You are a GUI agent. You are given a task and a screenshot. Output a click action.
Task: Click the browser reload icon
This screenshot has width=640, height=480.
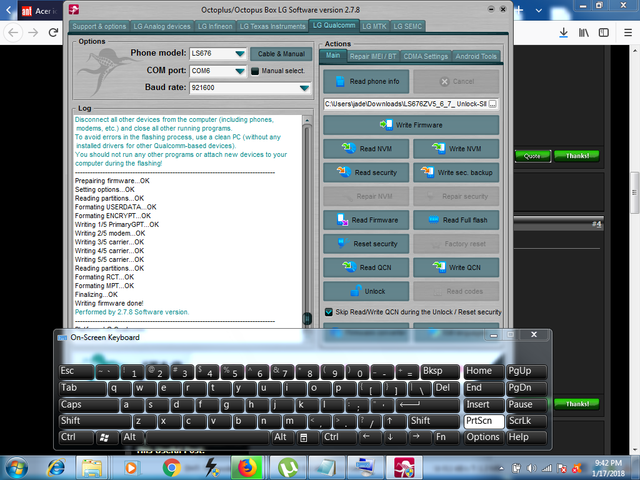[x=53, y=33]
